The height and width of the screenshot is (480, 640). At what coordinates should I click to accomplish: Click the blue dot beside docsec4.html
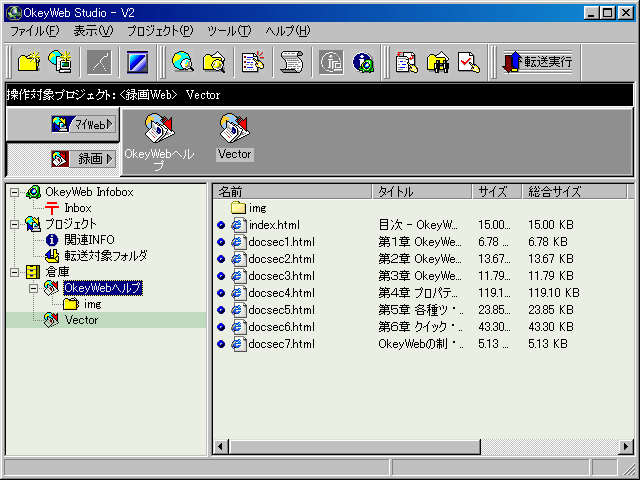click(221, 293)
